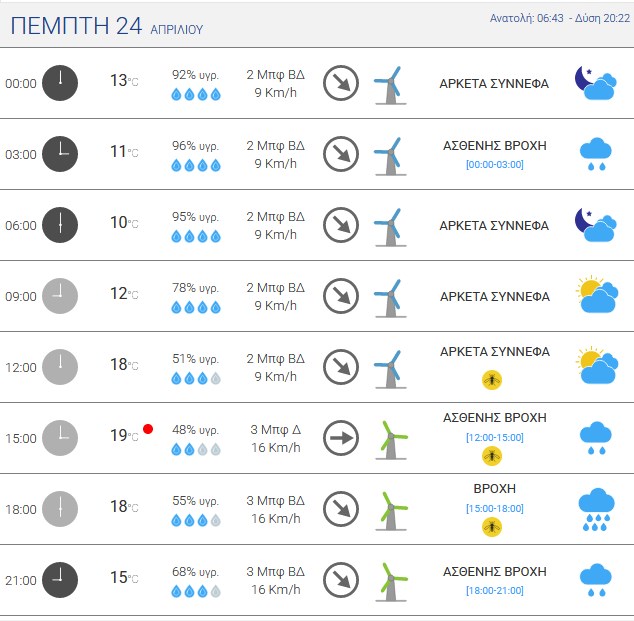Image resolution: width=634 pixels, height=621 pixels.
Task: Click the mosquito icon in the 18:00 row
Action: coord(492,527)
